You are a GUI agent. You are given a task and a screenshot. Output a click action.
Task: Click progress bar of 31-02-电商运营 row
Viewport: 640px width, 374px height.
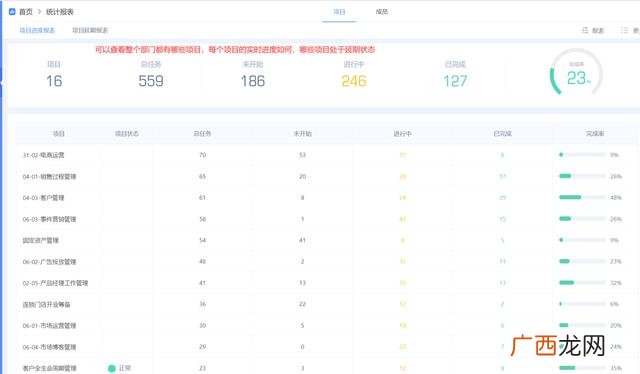(582, 155)
